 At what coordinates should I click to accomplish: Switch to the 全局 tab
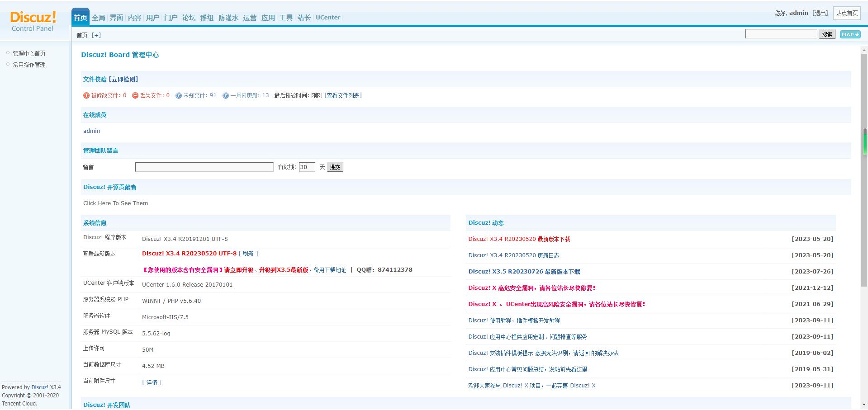99,18
